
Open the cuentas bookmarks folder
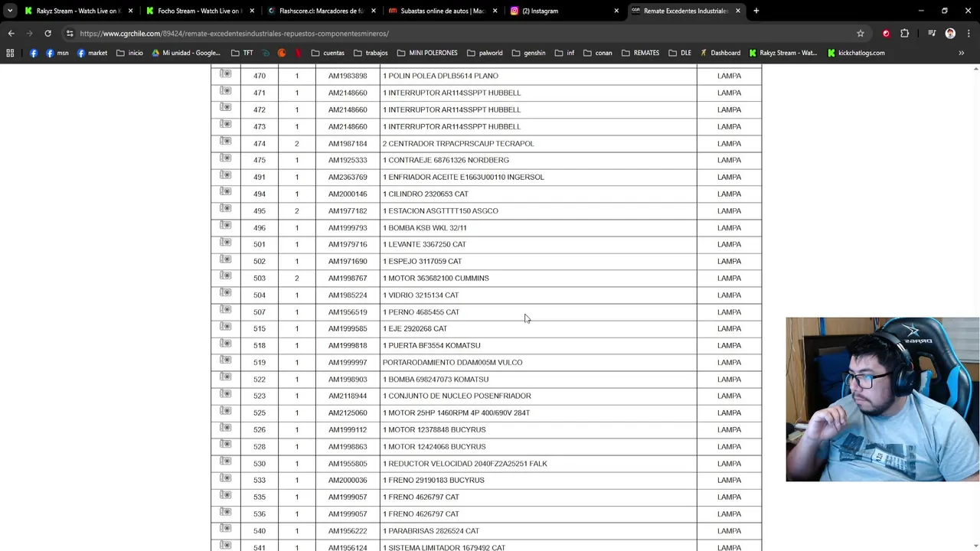pos(327,53)
